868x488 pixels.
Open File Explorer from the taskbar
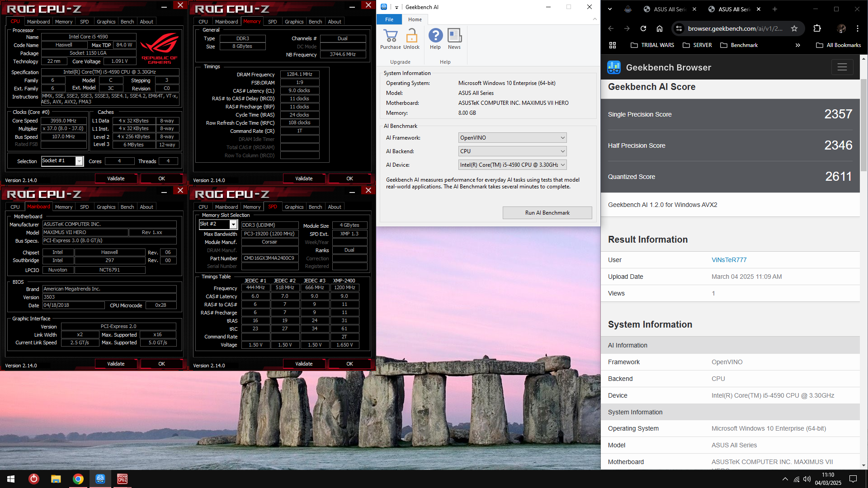tap(56, 479)
